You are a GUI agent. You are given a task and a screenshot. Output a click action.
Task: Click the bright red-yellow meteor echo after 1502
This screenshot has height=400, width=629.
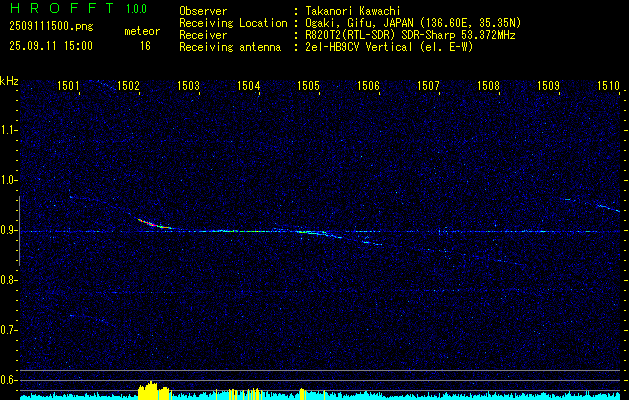(x=153, y=223)
